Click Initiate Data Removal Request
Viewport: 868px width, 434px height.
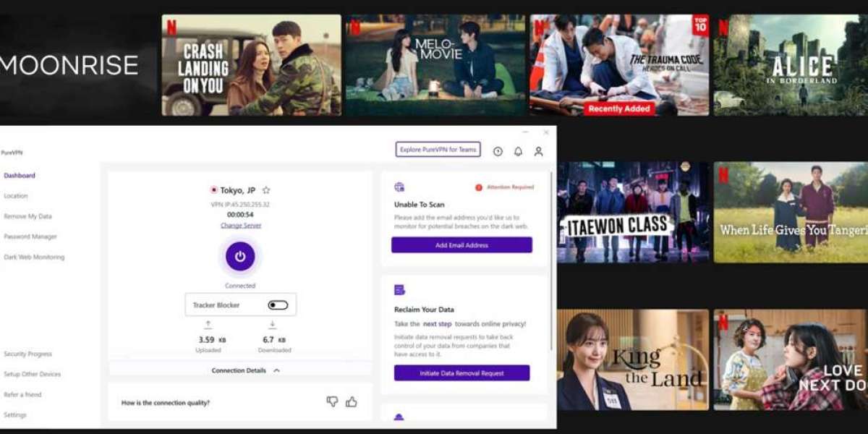[461, 372]
